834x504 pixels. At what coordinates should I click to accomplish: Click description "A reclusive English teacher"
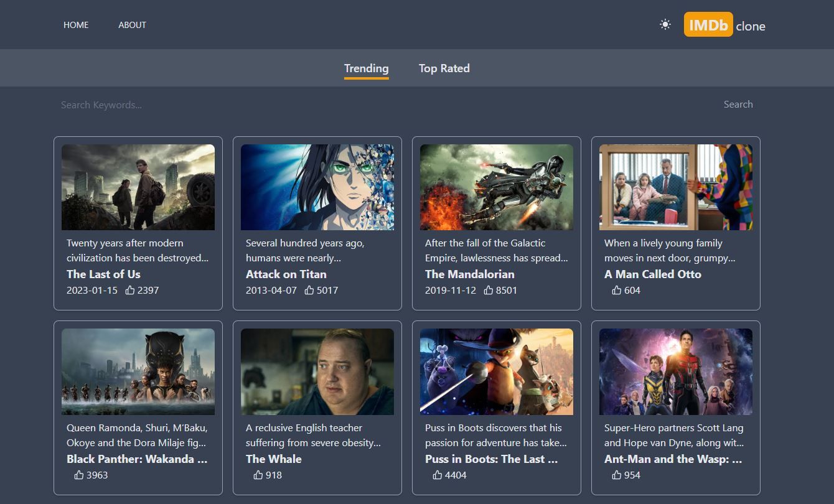[313, 436]
